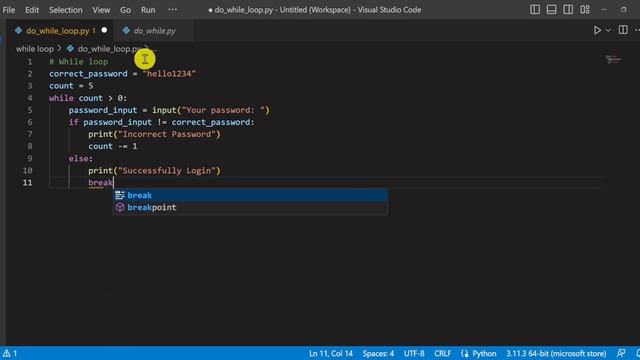Open the Edit menu
The image size is (640, 360).
(x=32, y=10)
